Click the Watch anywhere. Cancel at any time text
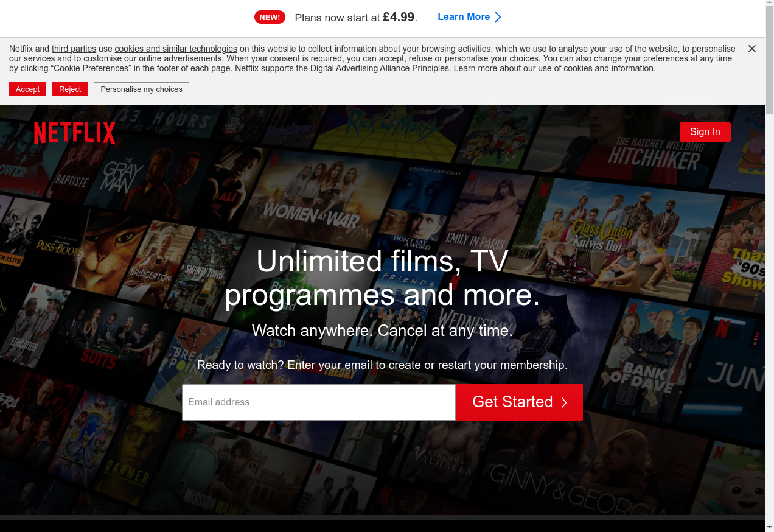The height and width of the screenshot is (532, 774). (382, 331)
